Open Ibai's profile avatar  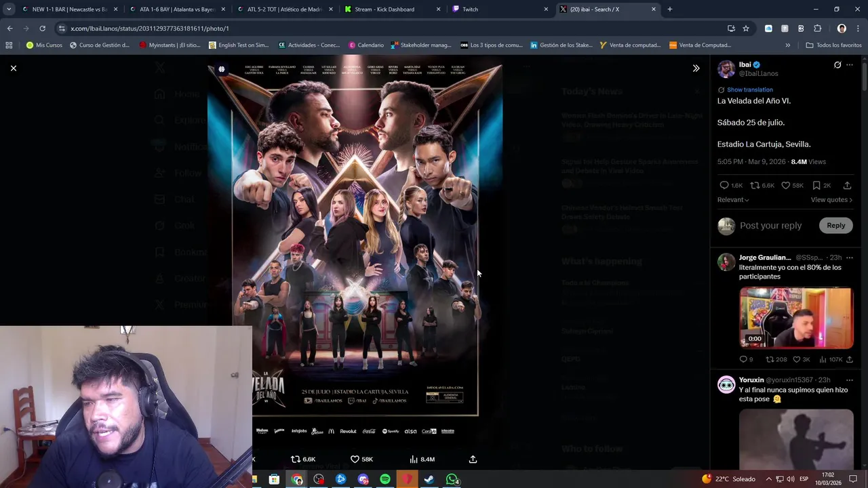[x=726, y=69]
